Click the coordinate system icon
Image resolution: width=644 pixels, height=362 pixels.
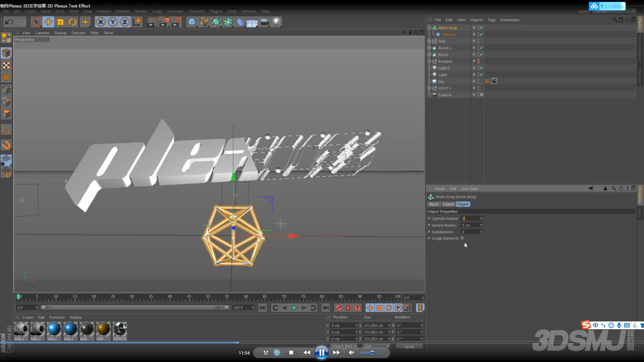click(137, 22)
